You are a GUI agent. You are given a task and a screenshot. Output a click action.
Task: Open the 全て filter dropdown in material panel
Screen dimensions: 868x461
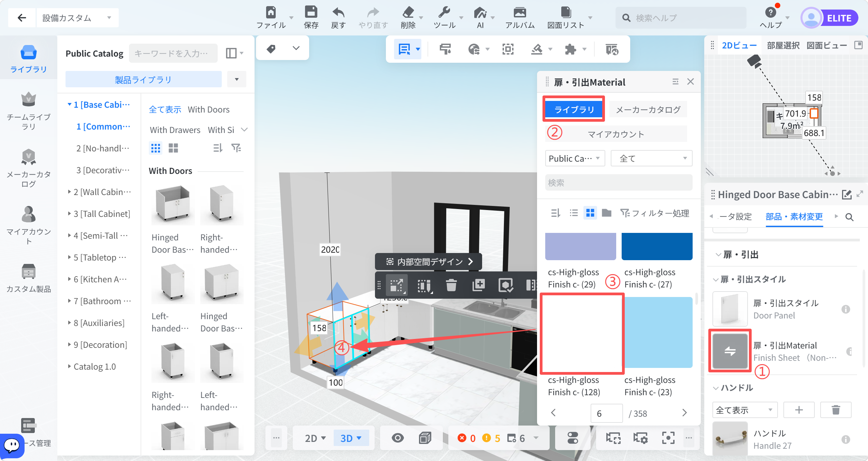coord(651,159)
